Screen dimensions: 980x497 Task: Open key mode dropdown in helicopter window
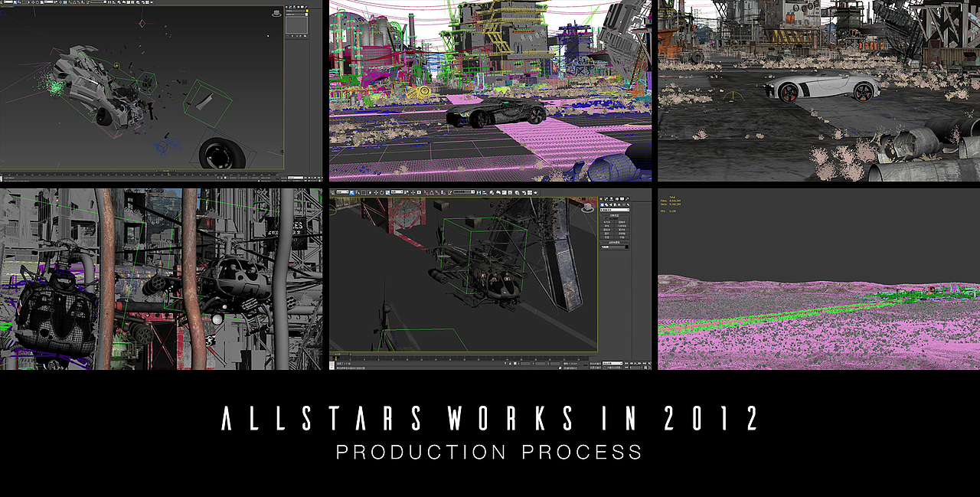click(x=612, y=364)
